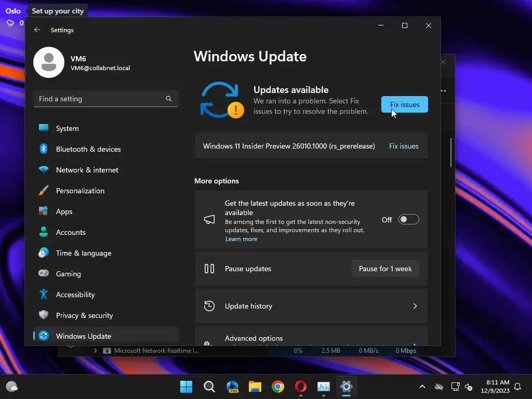Image resolution: width=532 pixels, height=399 pixels.
Task: Select Personalization in sidebar
Action: pyautogui.click(x=106, y=191)
